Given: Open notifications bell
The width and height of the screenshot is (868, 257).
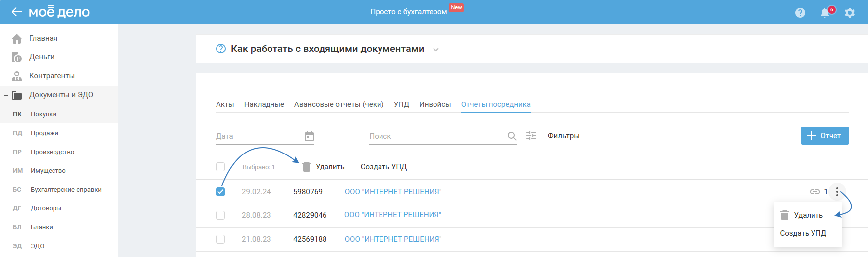Looking at the screenshot, I should pos(825,13).
